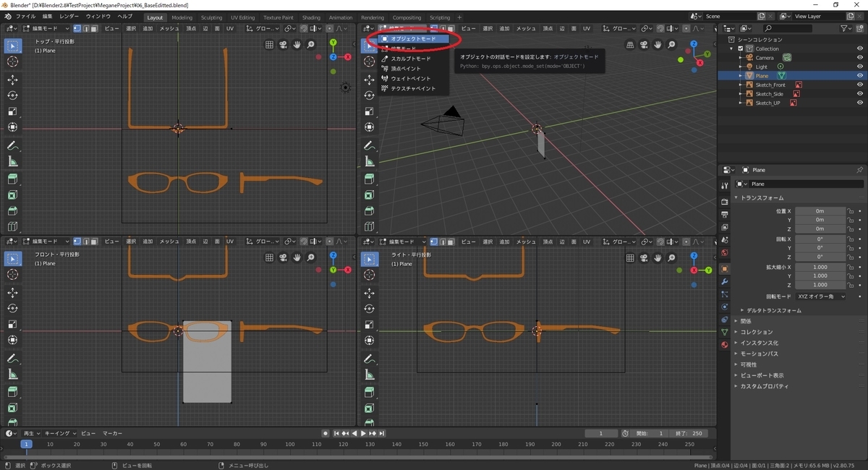Expand the コレクション panel
Screen dimensions: 868x470
[753, 332]
